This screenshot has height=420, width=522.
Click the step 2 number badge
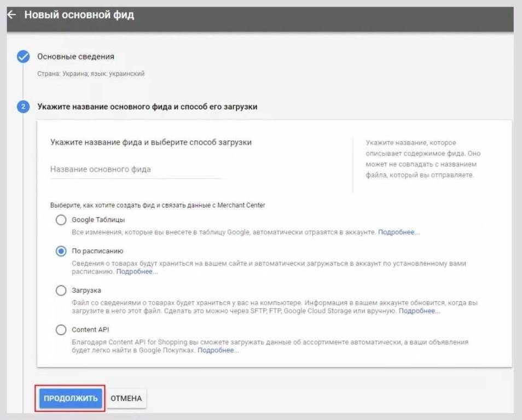pos(23,107)
